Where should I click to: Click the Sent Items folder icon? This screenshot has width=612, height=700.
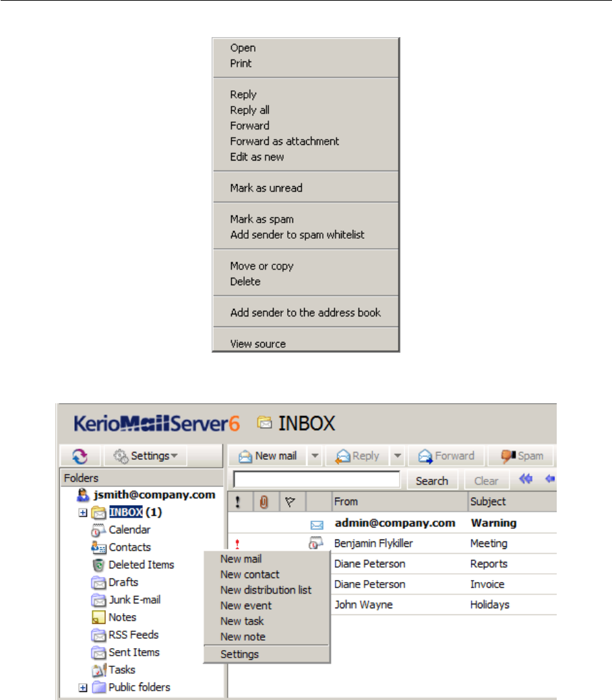pyautogui.click(x=98, y=653)
